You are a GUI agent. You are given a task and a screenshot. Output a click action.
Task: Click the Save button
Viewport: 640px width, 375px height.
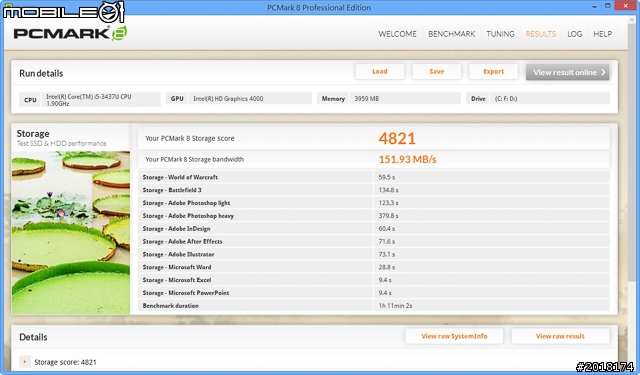pos(436,71)
